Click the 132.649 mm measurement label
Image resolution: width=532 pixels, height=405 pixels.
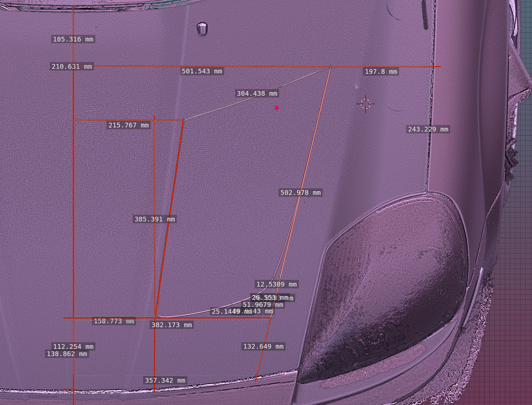[263, 346]
